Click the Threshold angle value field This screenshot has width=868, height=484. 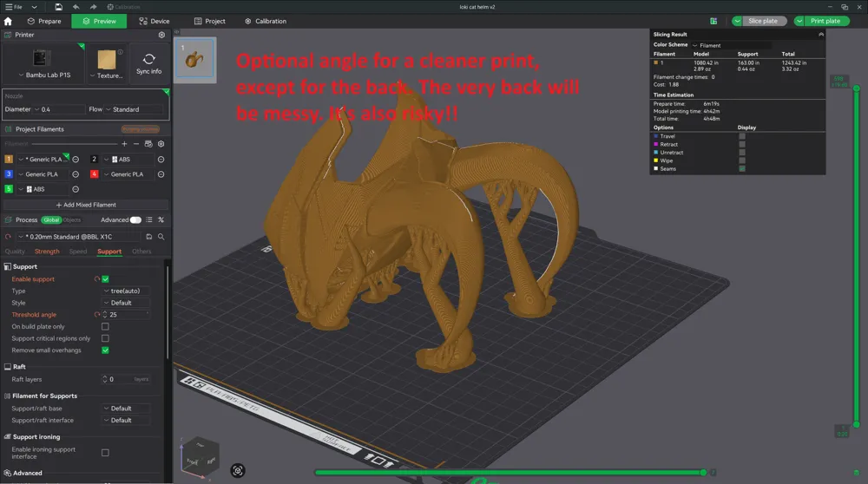tap(128, 315)
